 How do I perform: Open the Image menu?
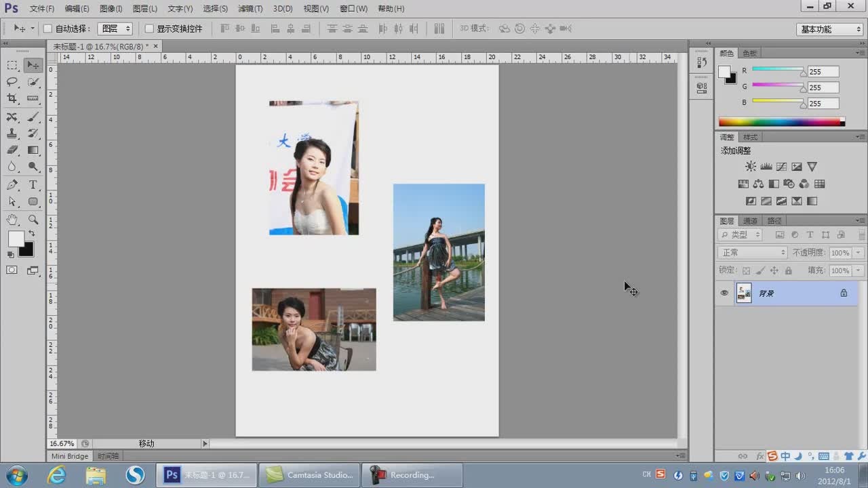(111, 9)
